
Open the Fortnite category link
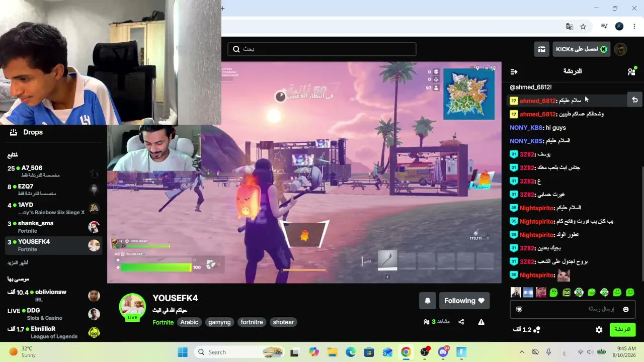(163, 322)
